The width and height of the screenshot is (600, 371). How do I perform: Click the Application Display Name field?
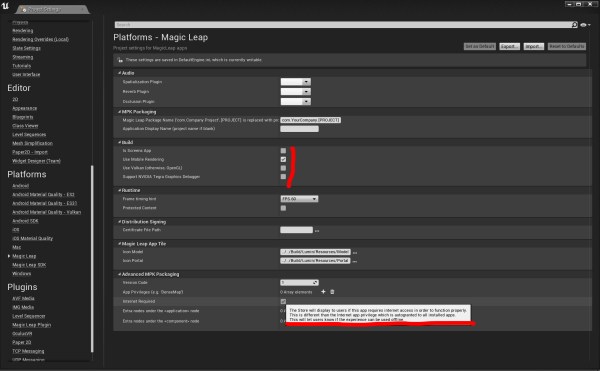pos(299,129)
